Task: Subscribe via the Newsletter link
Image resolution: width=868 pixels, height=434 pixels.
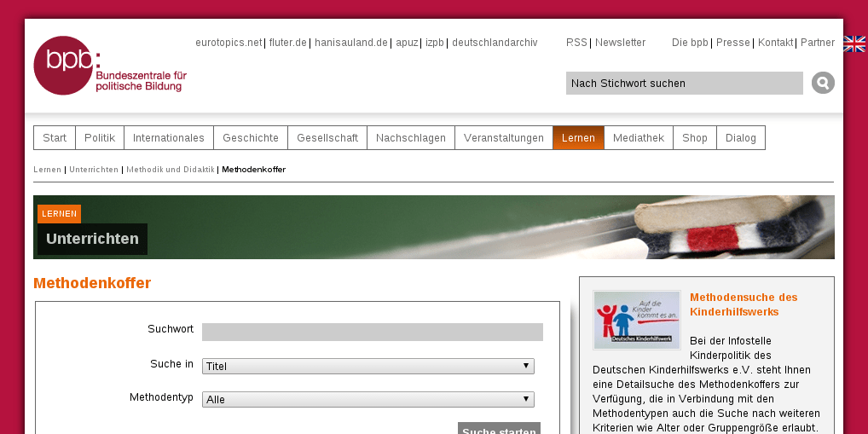Action: pyautogui.click(x=620, y=43)
